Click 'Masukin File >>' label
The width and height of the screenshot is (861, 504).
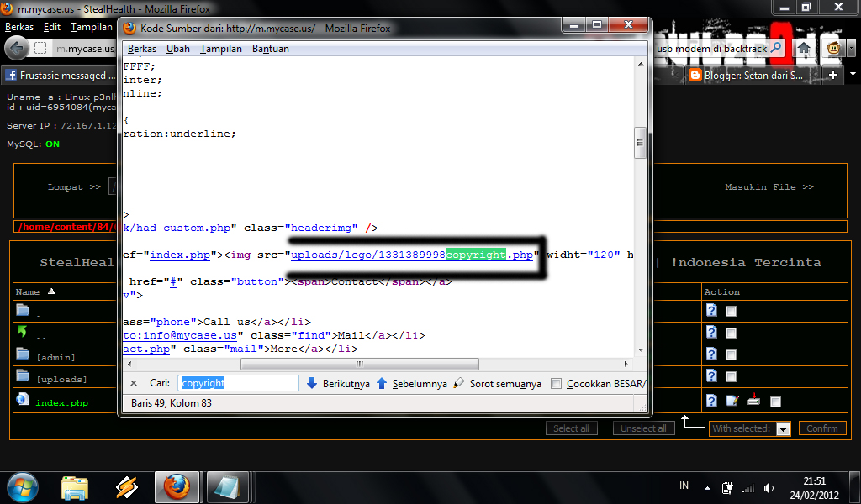tap(769, 187)
